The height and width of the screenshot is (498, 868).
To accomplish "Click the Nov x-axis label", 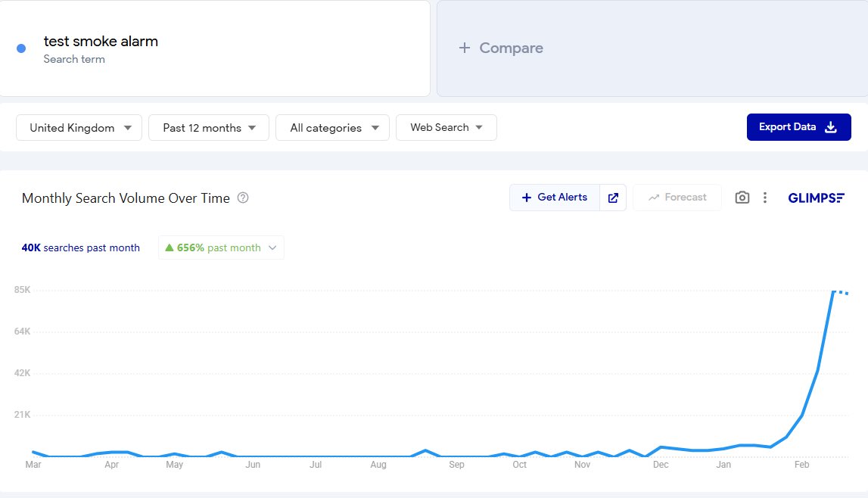I will (583, 465).
